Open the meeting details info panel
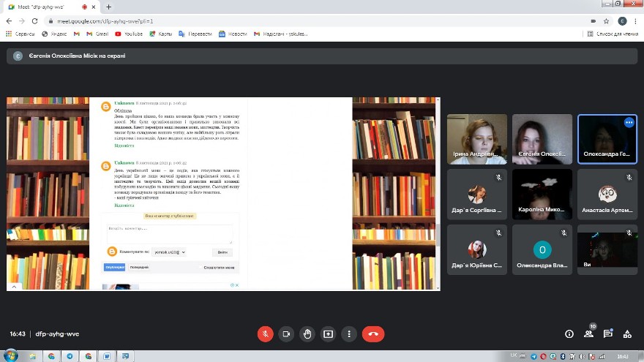Image resolution: width=644 pixels, height=362 pixels. click(x=569, y=333)
